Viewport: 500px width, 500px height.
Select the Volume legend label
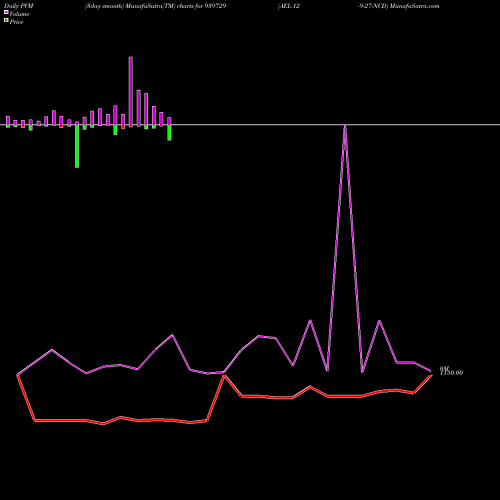point(19,14)
